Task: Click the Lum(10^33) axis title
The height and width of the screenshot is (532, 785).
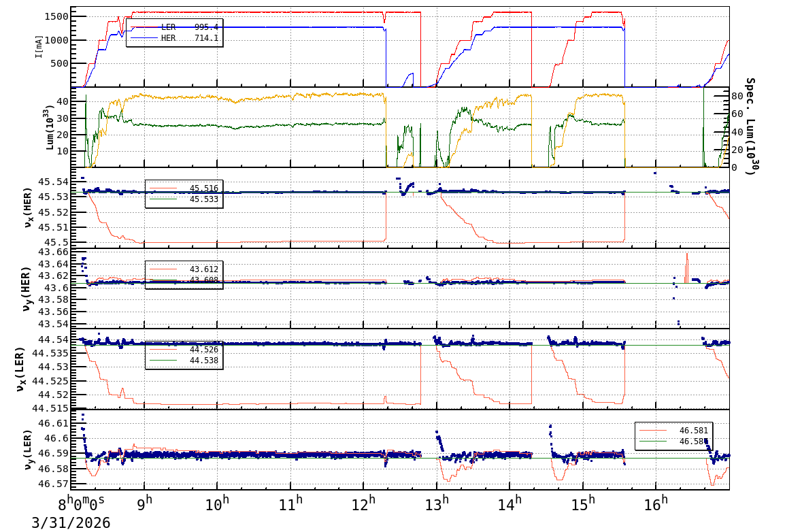Action: pos(49,127)
